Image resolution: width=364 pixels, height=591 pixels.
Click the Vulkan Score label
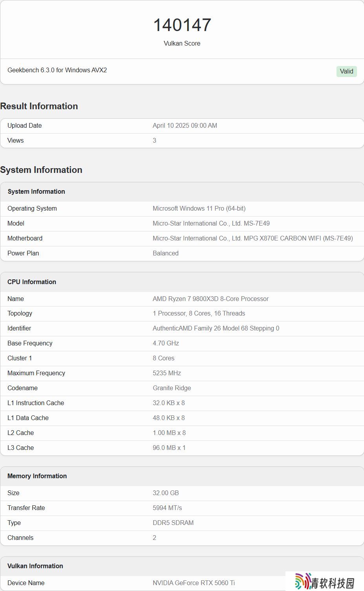pyautogui.click(x=182, y=44)
